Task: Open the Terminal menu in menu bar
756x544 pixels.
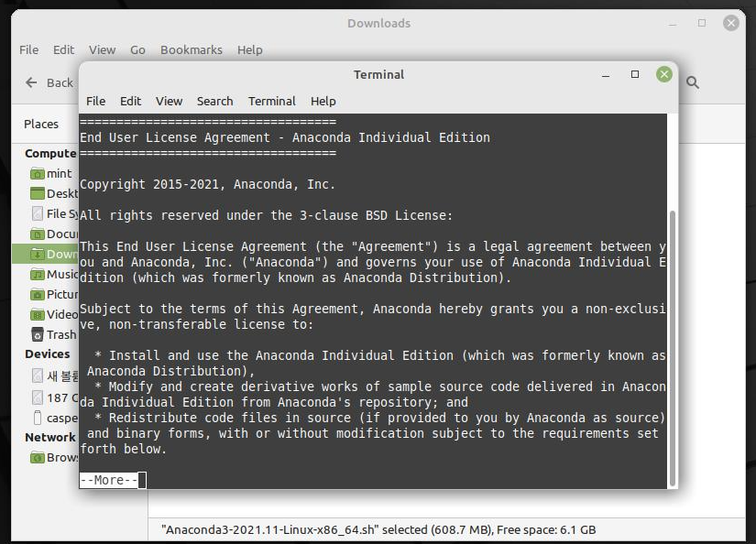Action: click(x=272, y=101)
